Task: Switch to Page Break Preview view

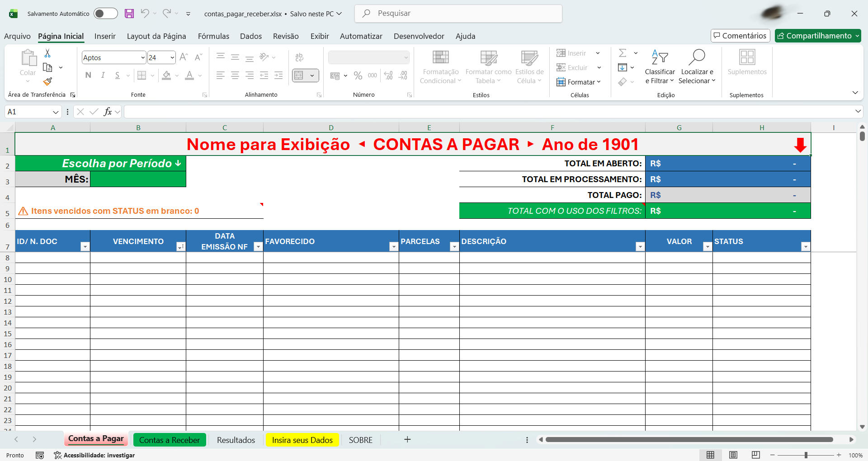Action: [755, 455]
